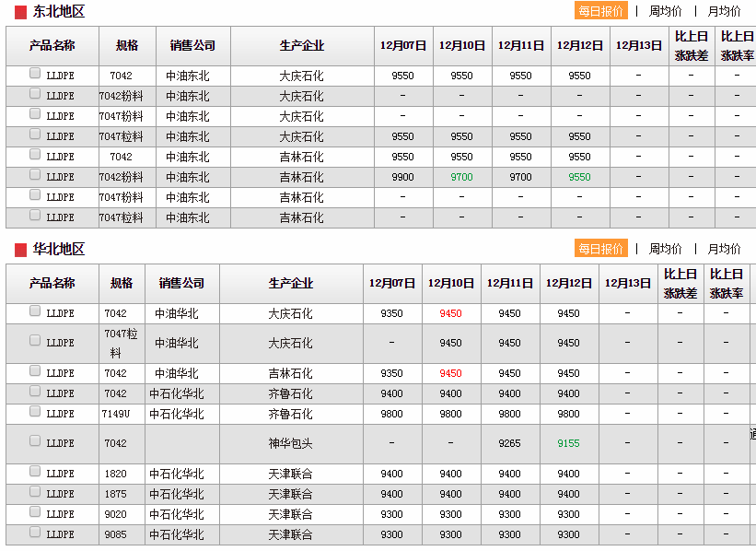756x551 pixels.
Task: Check the 天津联合 1820 row checkbox
Action: [x=35, y=472]
